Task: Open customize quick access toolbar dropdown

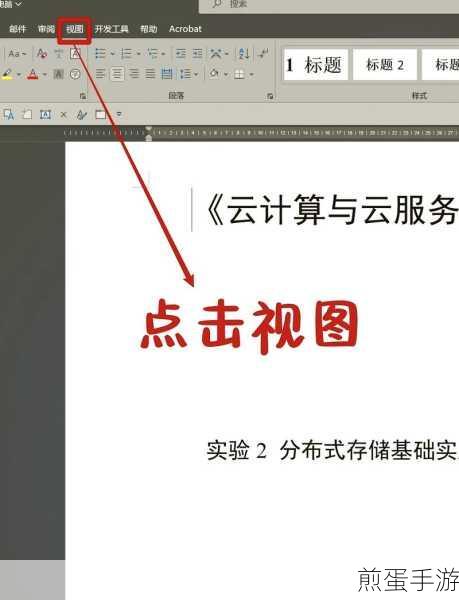Action: point(119,114)
